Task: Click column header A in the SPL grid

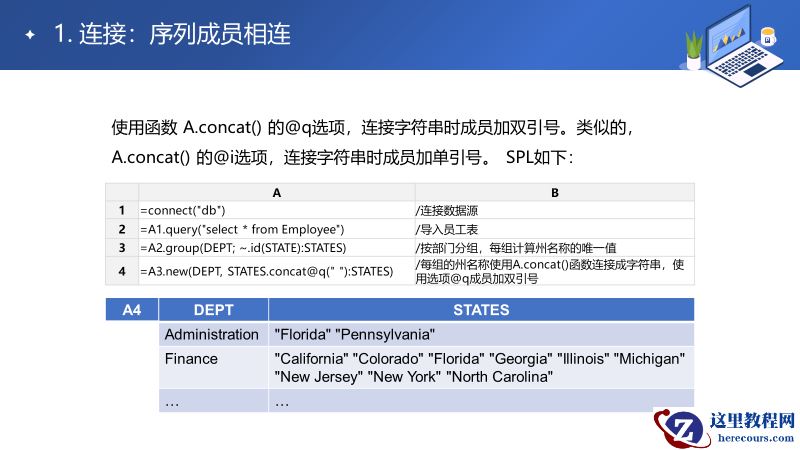Action: [x=277, y=192]
